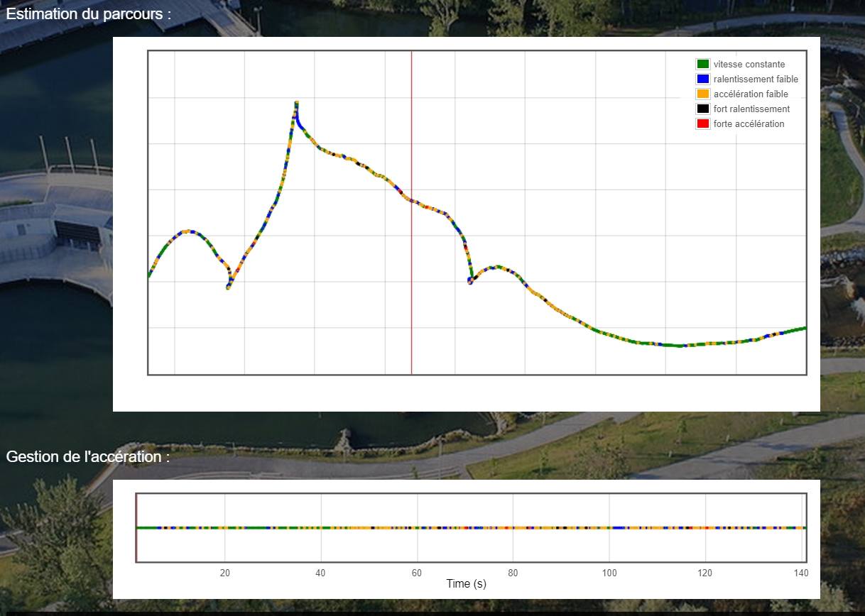Click the 'vitesse constante' legend label
The height and width of the screenshot is (616, 865).
pyautogui.click(x=749, y=65)
